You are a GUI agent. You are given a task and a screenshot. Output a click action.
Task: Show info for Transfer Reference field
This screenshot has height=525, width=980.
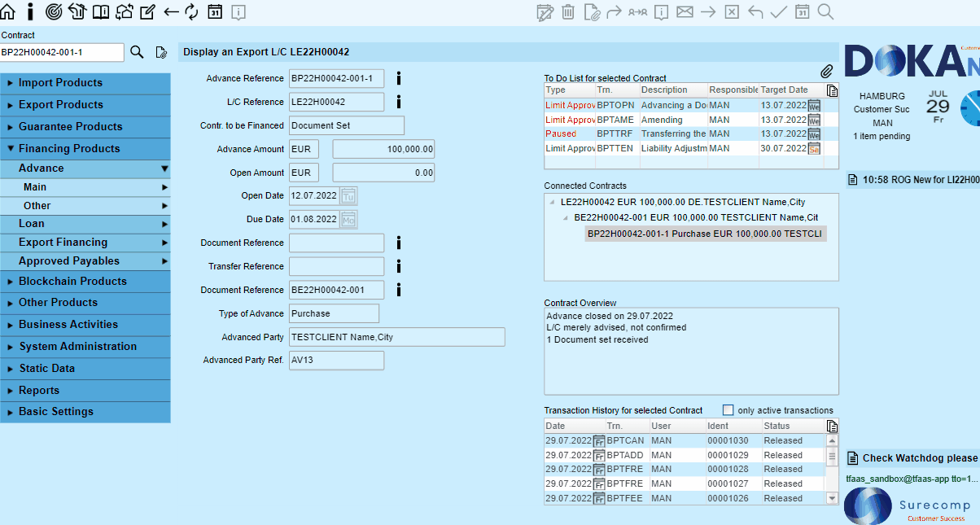click(x=399, y=266)
